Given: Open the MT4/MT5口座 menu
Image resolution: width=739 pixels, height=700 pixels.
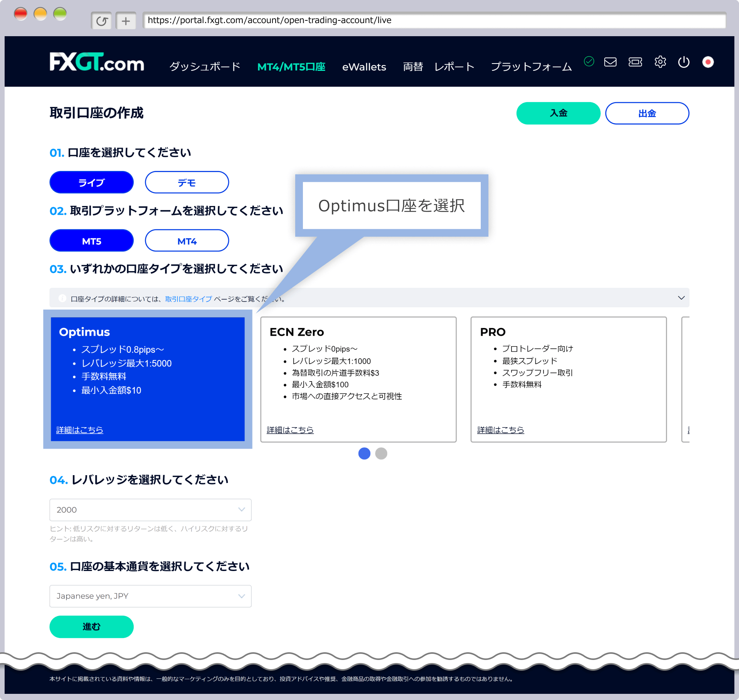Looking at the screenshot, I should (291, 67).
